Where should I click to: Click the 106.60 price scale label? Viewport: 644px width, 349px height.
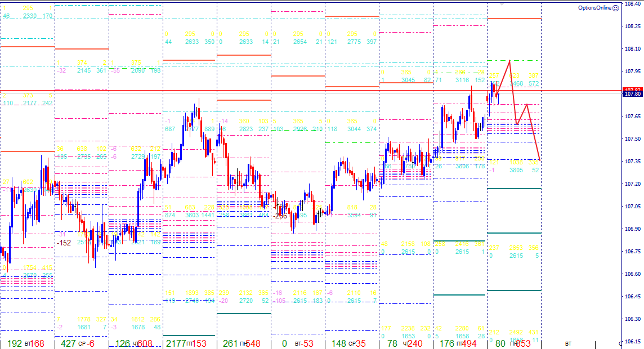(x=633, y=274)
